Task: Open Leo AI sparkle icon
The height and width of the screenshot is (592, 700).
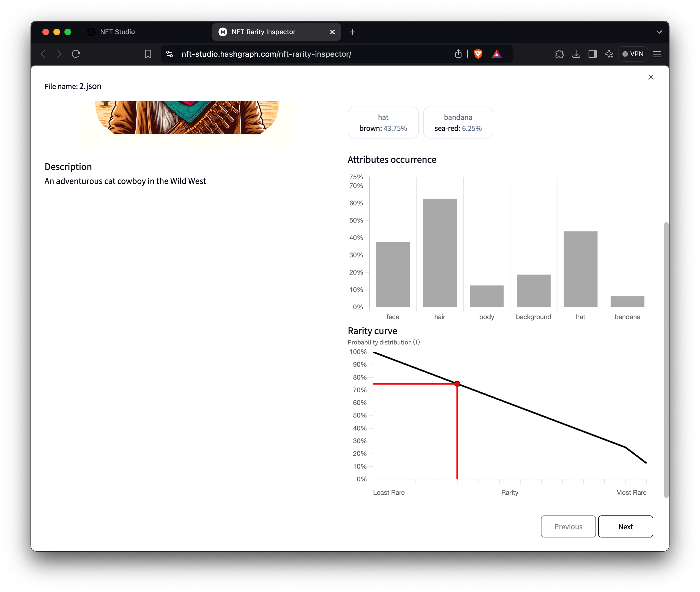Action: (609, 54)
